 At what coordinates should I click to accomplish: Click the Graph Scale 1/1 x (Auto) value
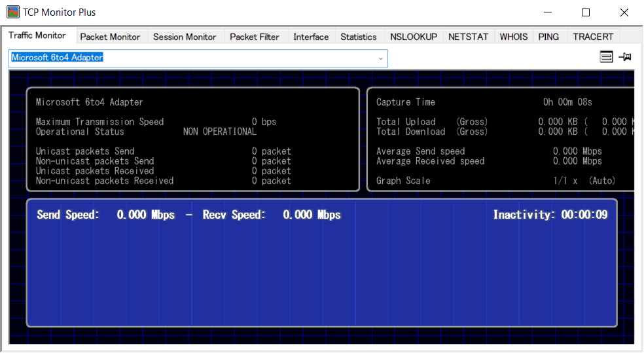pyautogui.click(x=584, y=181)
